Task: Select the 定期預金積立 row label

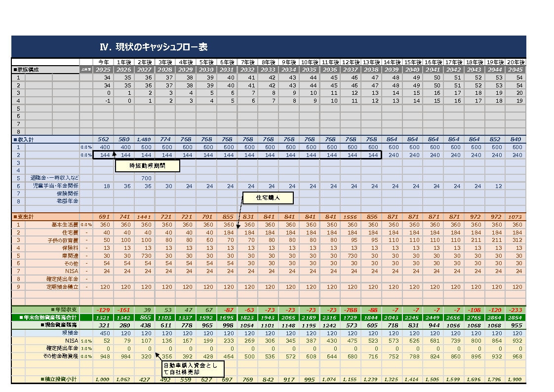Action: [62, 287]
